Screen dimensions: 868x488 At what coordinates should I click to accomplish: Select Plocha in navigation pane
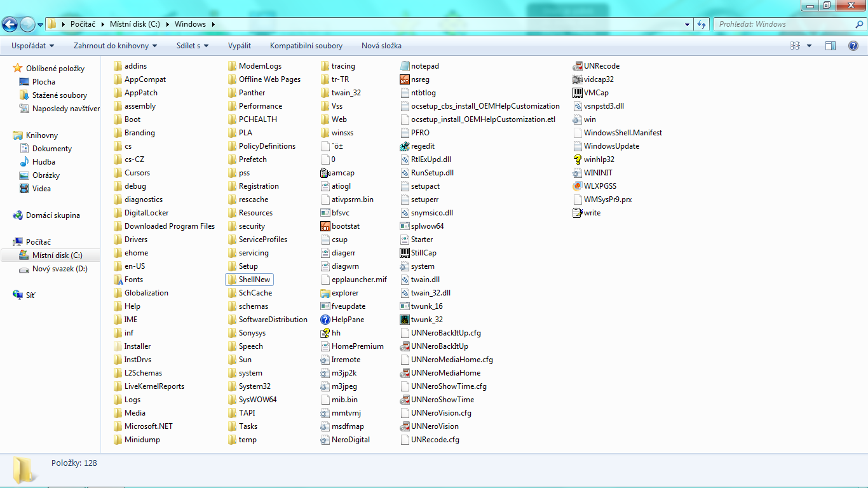pyautogui.click(x=44, y=82)
